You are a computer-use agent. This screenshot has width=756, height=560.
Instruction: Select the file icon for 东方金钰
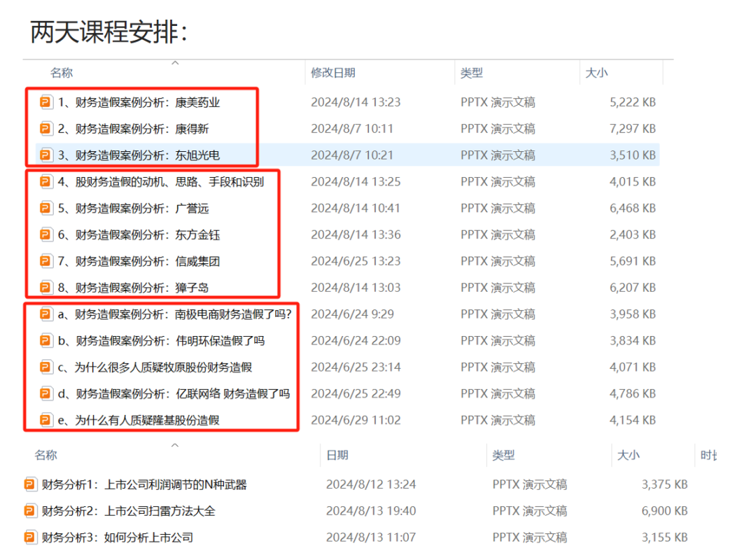tap(45, 235)
